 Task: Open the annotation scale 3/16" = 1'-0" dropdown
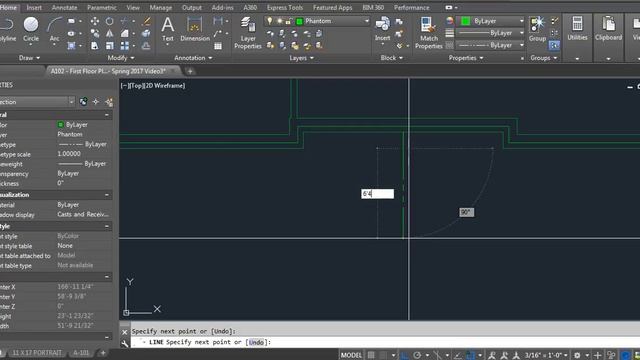546,356
